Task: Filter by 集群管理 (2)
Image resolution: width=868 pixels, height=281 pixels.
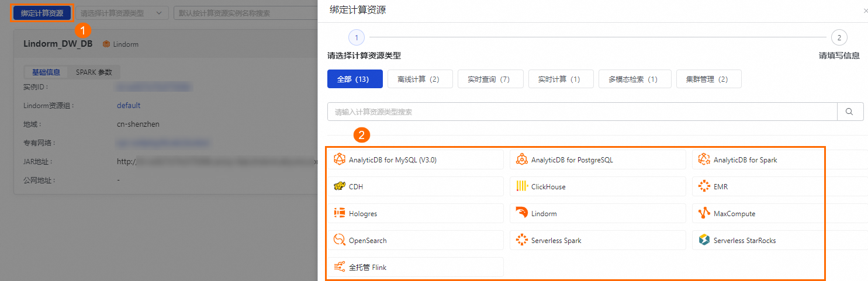Action: point(708,79)
